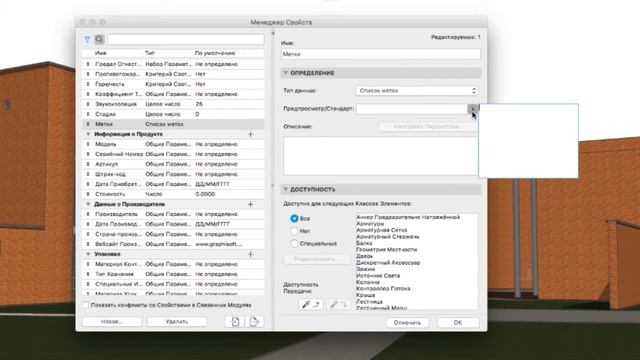Select the Штрих-код property row
Viewport: 640px width, 360px height.
[173, 174]
